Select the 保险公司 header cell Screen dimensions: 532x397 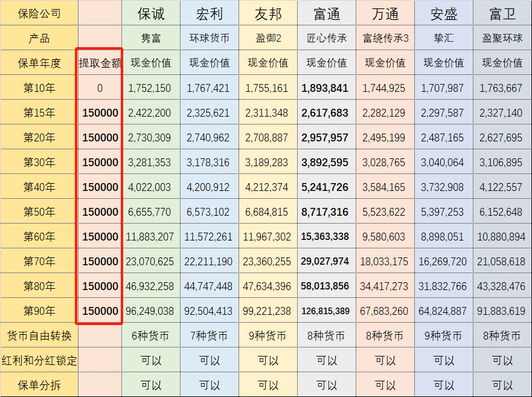click(39, 13)
